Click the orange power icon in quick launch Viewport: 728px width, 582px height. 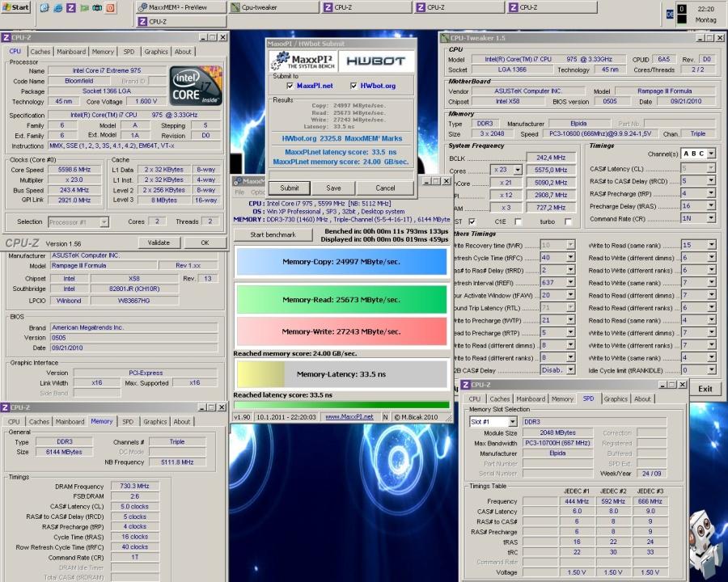[x=111, y=7]
